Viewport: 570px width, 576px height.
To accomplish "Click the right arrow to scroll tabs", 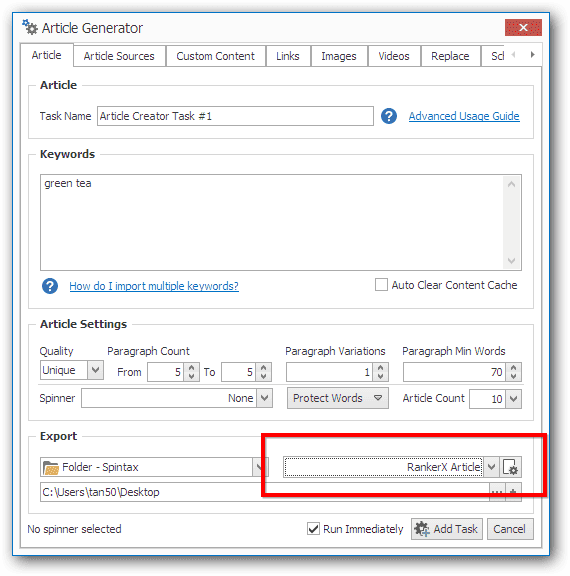I will (532, 54).
